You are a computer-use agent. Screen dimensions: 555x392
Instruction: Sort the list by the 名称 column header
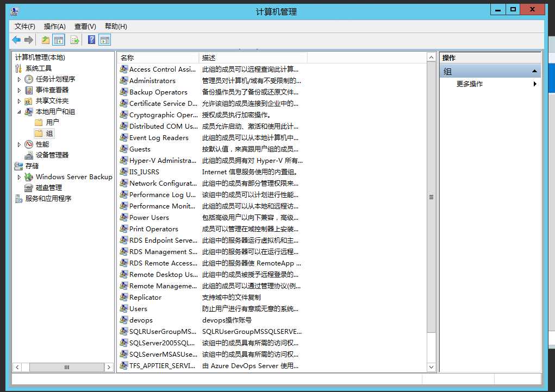tap(158, 58)
